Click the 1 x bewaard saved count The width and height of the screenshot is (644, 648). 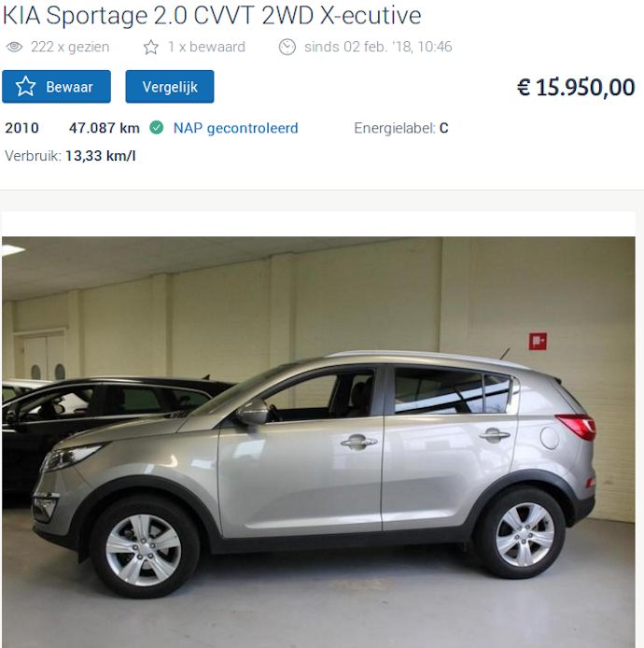[206, 47]
